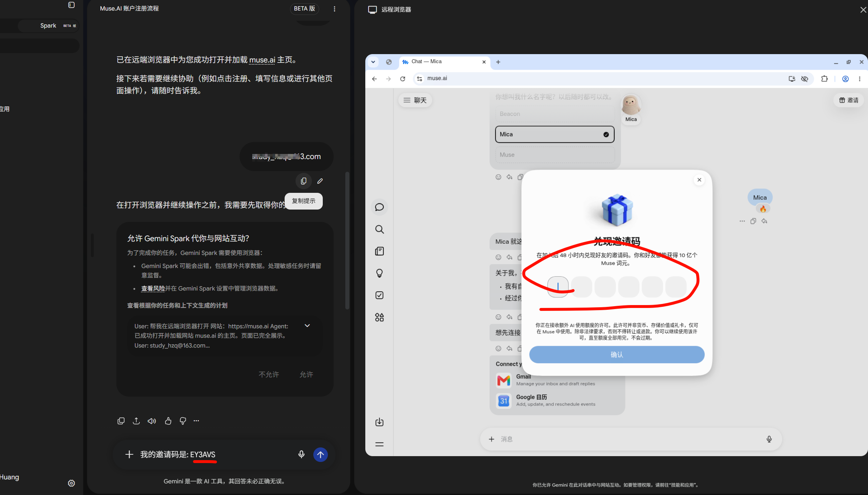Open the 查看风险 link
The width and height of the screenshot is (868, 495).
pos(153,288)
